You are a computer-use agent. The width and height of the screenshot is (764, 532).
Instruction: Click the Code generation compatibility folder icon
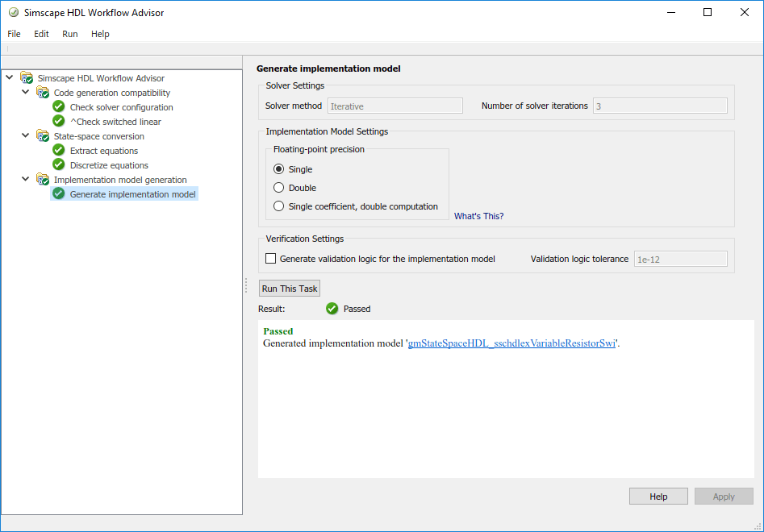tap(43, 93)
